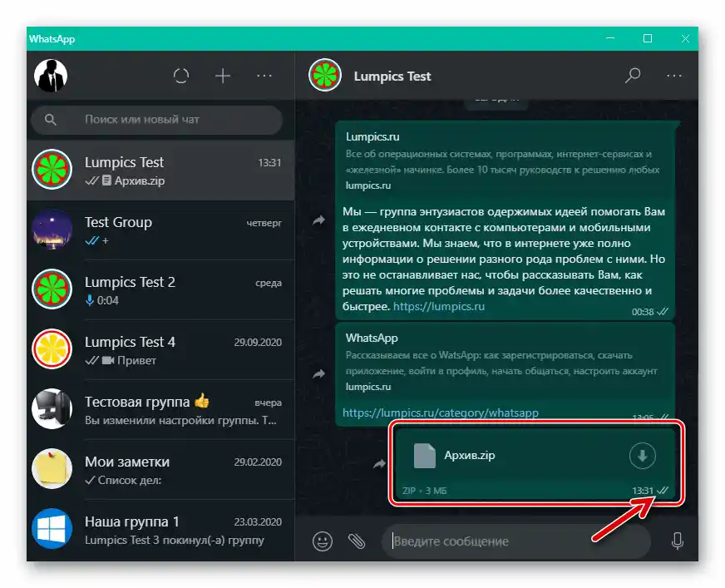The image size is (725, 588).
Task: Open Lumpics Test contact avatar in chat header
Action: tap(325, 76)
